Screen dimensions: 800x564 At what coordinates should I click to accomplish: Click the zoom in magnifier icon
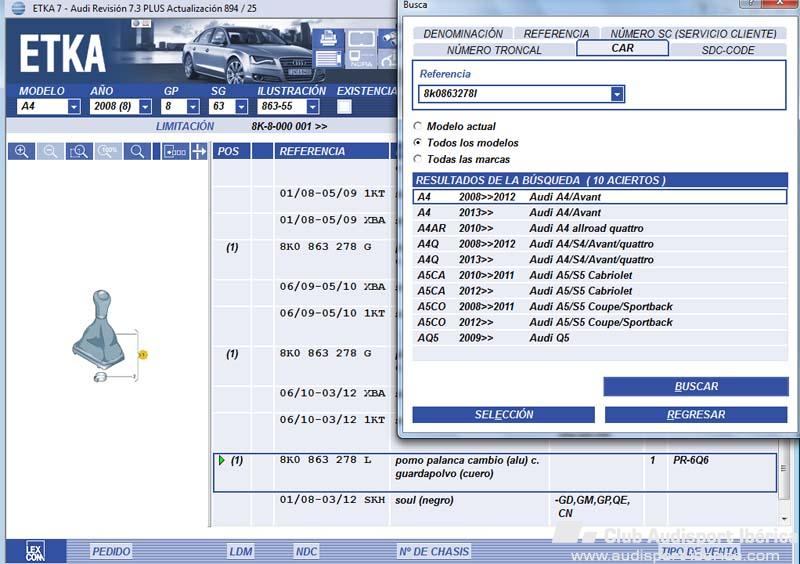(x=21, y=151)
